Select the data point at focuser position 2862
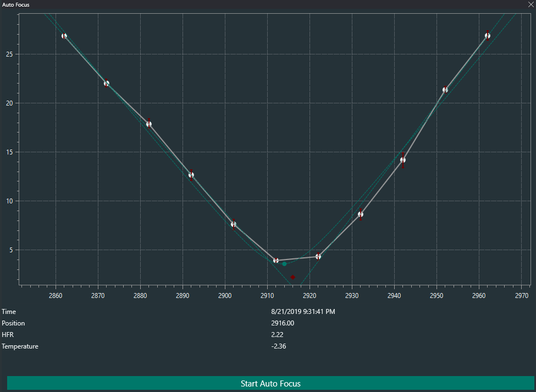The image size is (536, 392). click(x=64, y=36)
